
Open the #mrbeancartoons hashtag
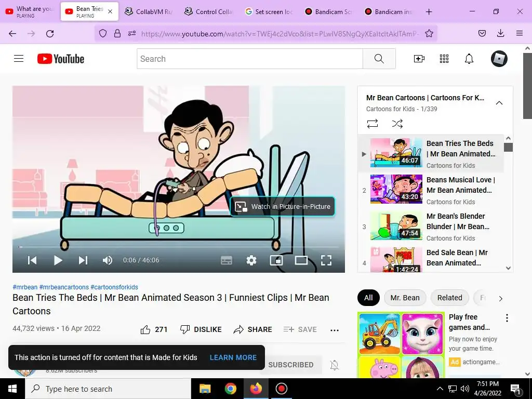tap(64, 287)
